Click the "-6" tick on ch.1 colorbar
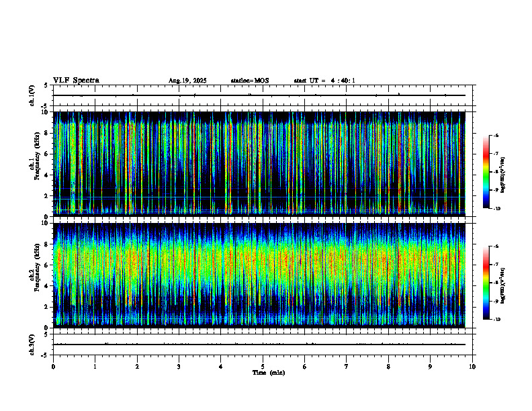The width and height of the screenshot is (532, 411). pos(496,136)
